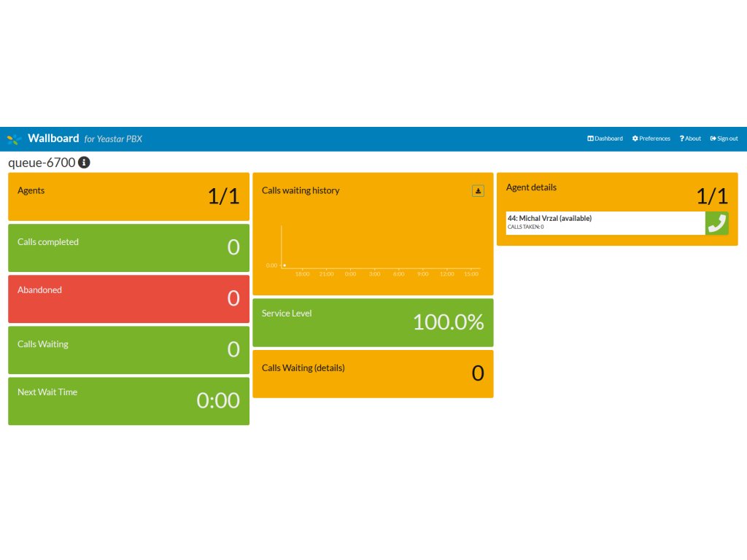Click the Calls Waiting (details) tile
This screenshot has width=747, height=560.
tap(373, 374)
